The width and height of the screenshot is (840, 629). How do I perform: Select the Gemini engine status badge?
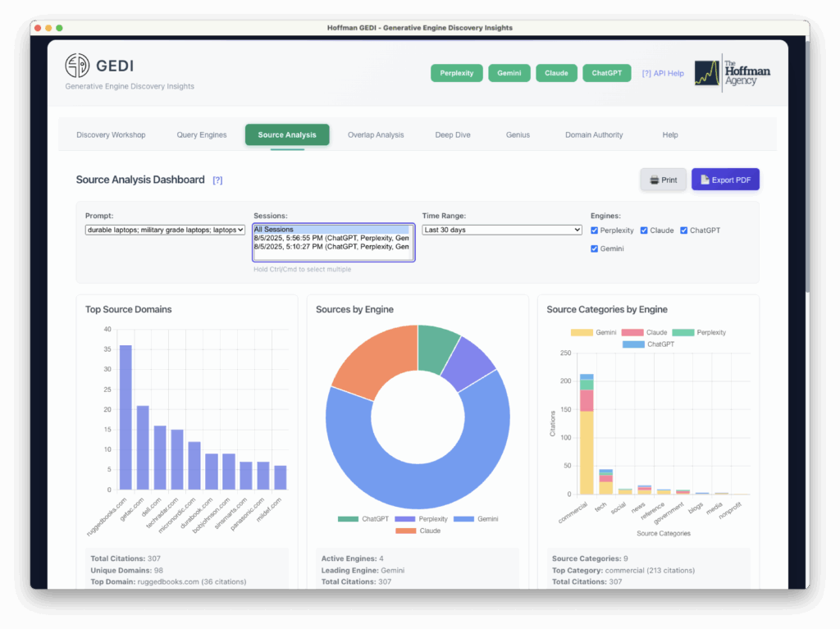509,72
